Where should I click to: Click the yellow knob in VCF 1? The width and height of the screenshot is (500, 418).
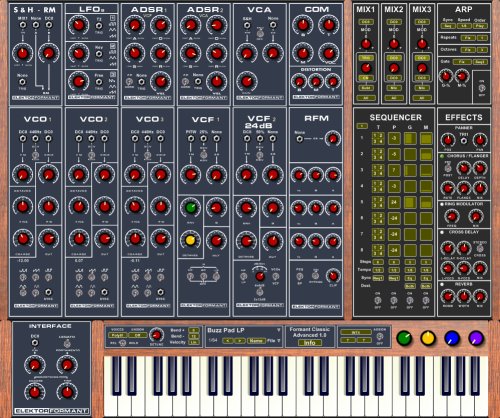[x=190, y=240]
